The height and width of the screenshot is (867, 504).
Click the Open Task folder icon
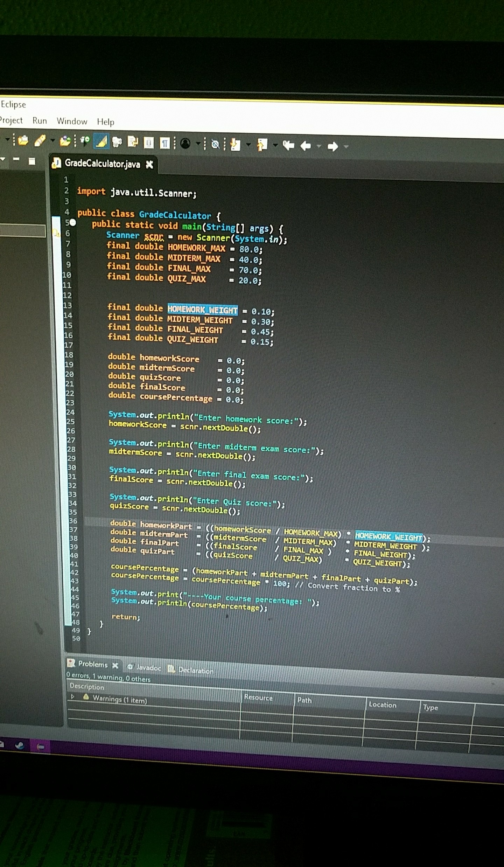click(x=65, y=141)
